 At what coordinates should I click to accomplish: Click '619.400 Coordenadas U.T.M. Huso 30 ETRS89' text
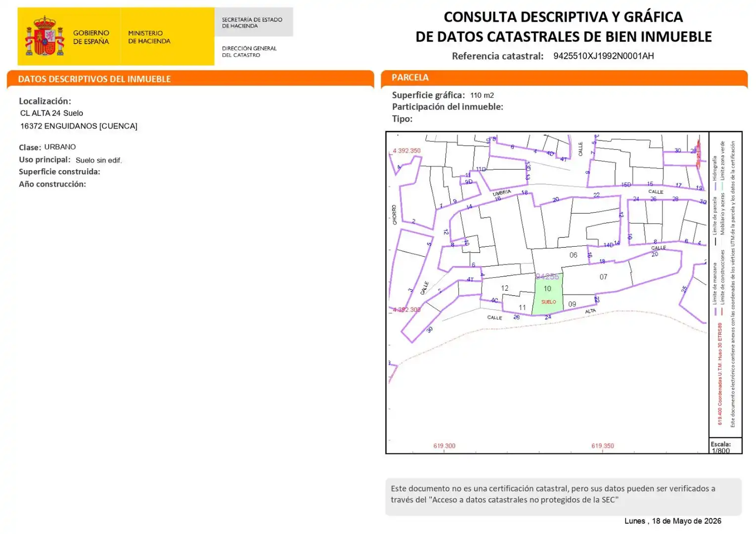[x=720, y=374]
